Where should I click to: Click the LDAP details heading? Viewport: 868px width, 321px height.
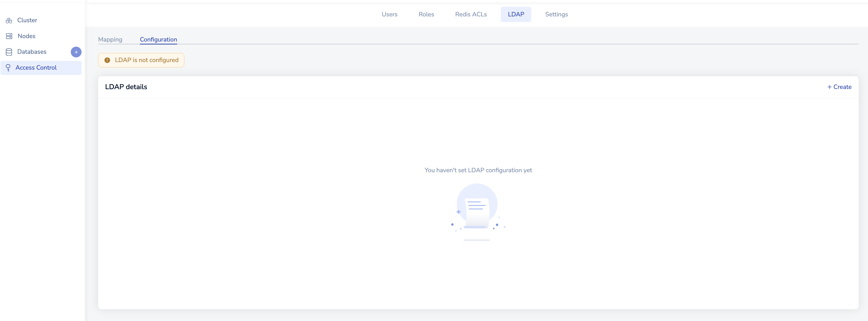(x=126, y=87)
